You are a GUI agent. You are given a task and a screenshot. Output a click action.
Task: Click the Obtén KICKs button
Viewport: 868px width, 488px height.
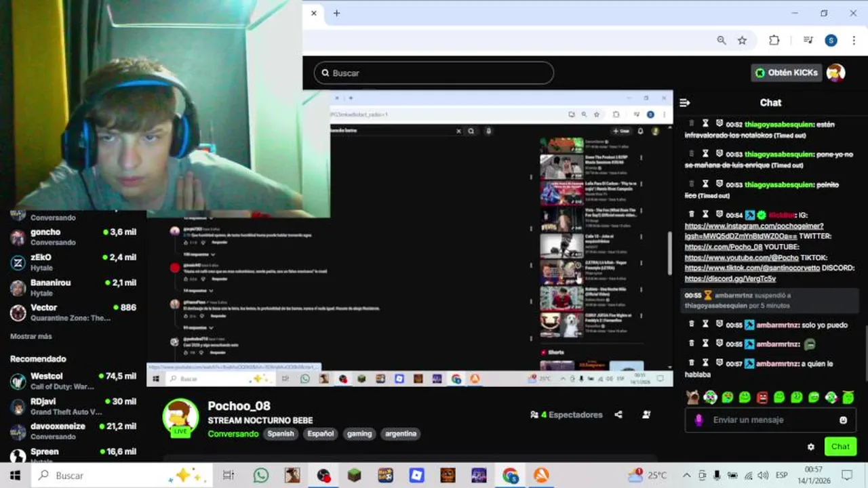pyautogui.click(x=787, y=73)
